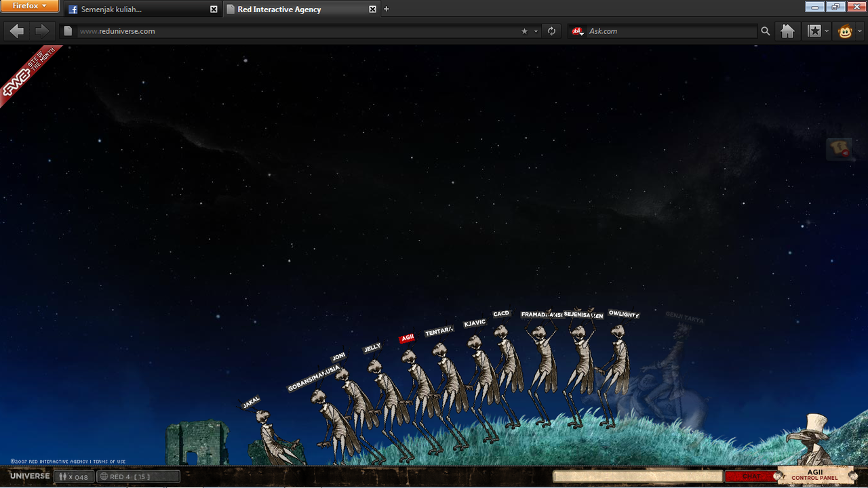Click the SEJENISAJEN name label
Screen dimensions: 868x488
coord(583,315)
